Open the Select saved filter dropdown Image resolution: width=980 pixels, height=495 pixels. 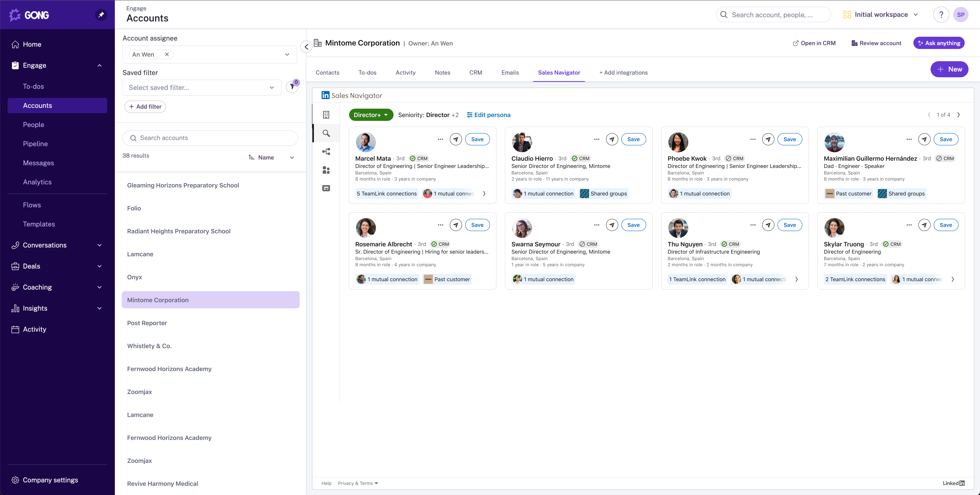click(202, 87)
